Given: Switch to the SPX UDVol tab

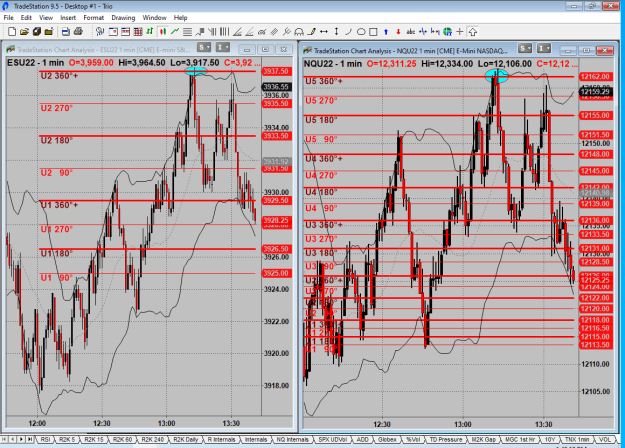Looking at the screenshot, I should (x=332, y=439).
